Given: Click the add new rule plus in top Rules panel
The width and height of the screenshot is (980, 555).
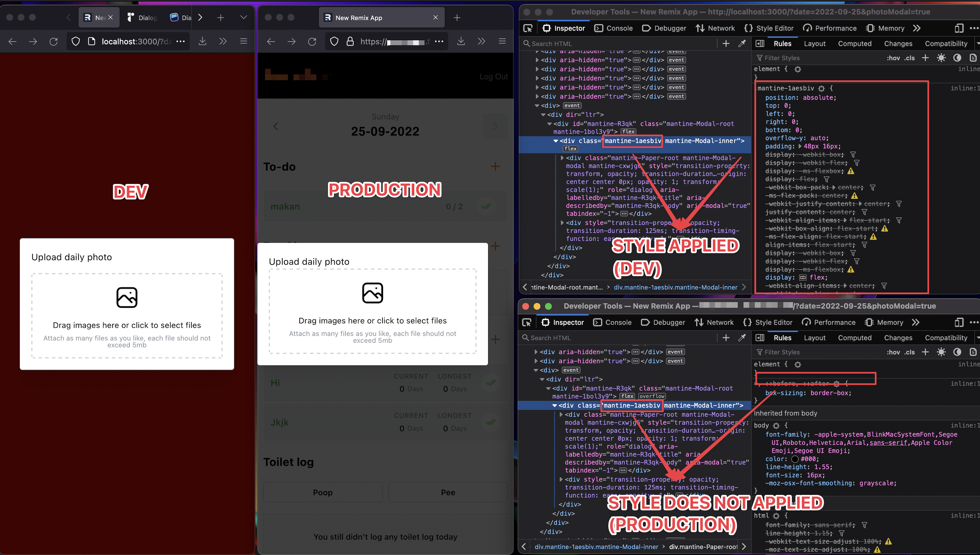Looking at the screenshot, I should [925, 58].
